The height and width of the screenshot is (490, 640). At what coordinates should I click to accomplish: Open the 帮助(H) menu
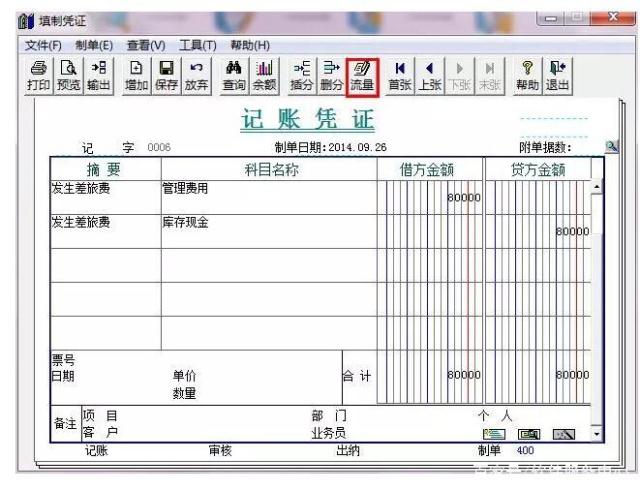[x=250, y=45]
